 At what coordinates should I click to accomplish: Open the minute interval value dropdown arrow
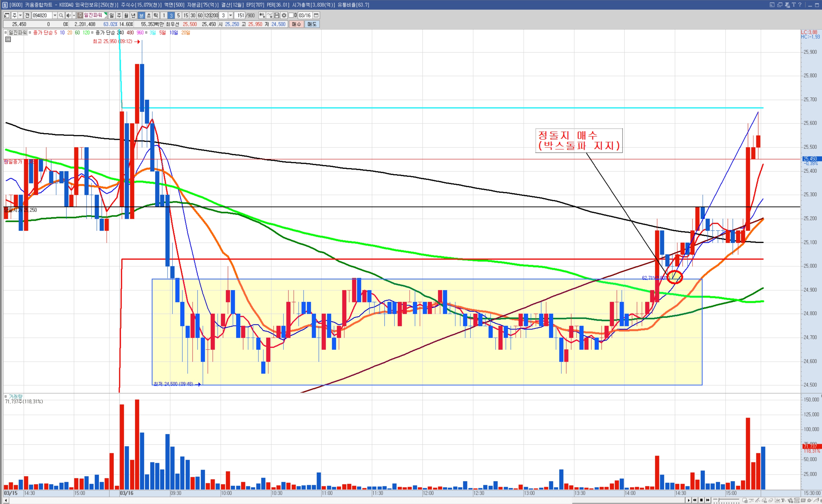click(x=231, y=15)
